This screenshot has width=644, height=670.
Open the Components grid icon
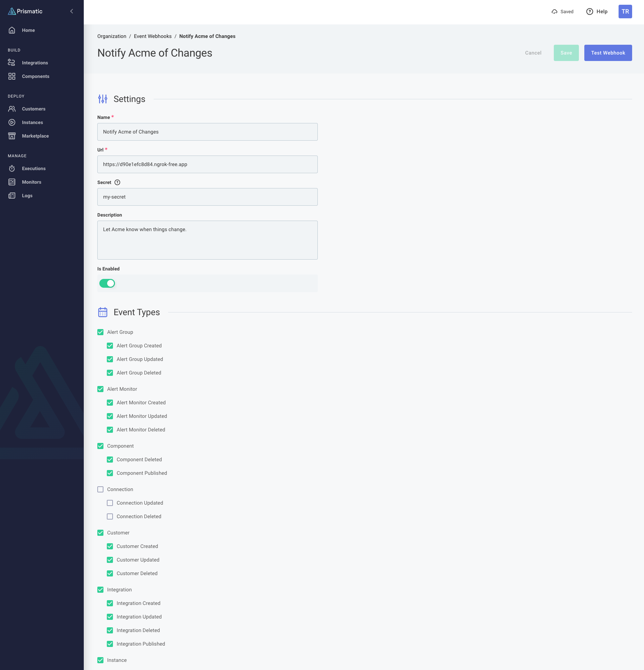tap(12, 76)
